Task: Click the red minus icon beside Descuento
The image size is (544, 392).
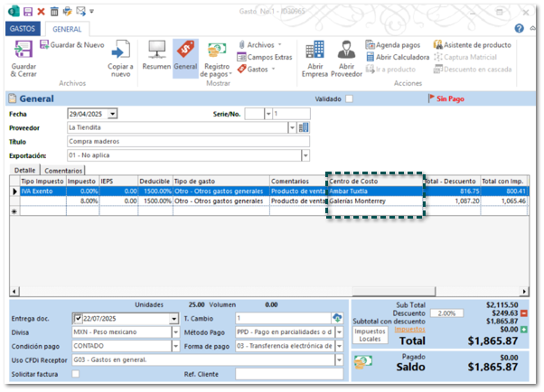Action: [x=525, y=313]
